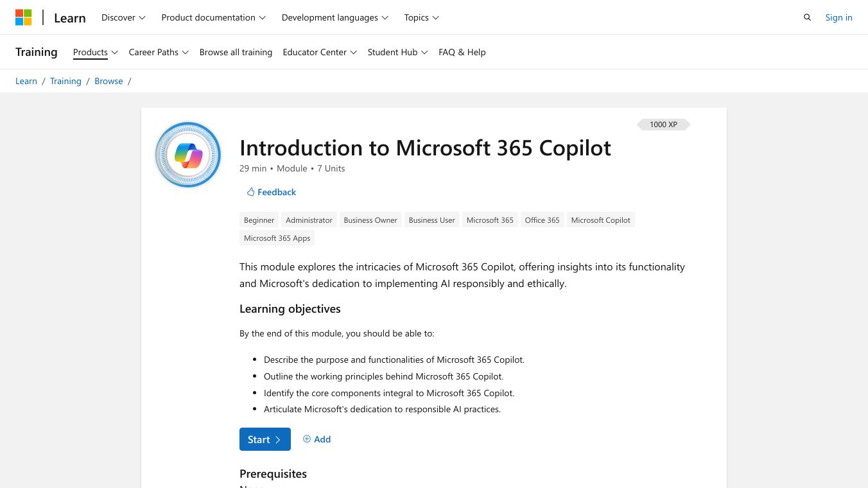Select the Microsoft Copilot tag
The image size is (868, 488).
coord(600,220)
